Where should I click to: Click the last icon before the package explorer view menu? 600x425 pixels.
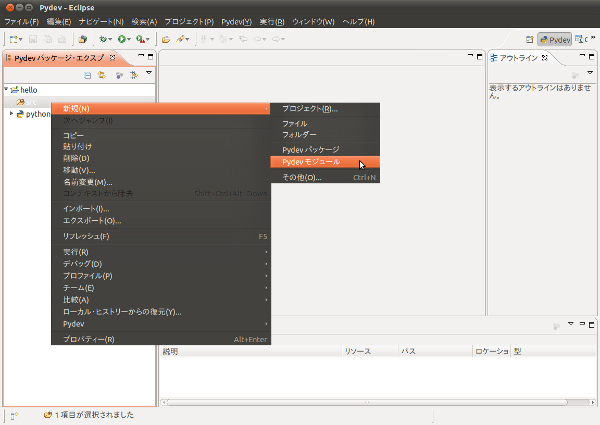point(134,75)
